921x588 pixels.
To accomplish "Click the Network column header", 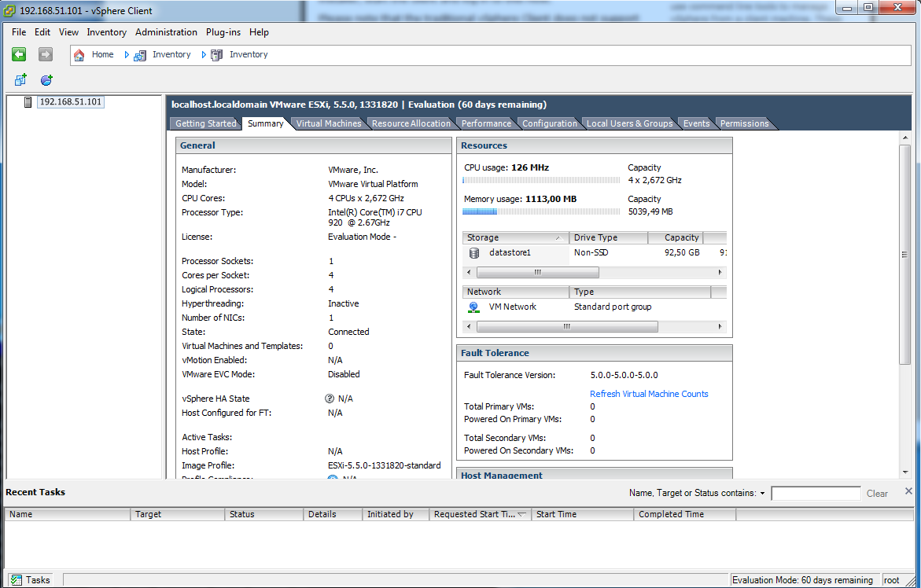I will [516, 292].
